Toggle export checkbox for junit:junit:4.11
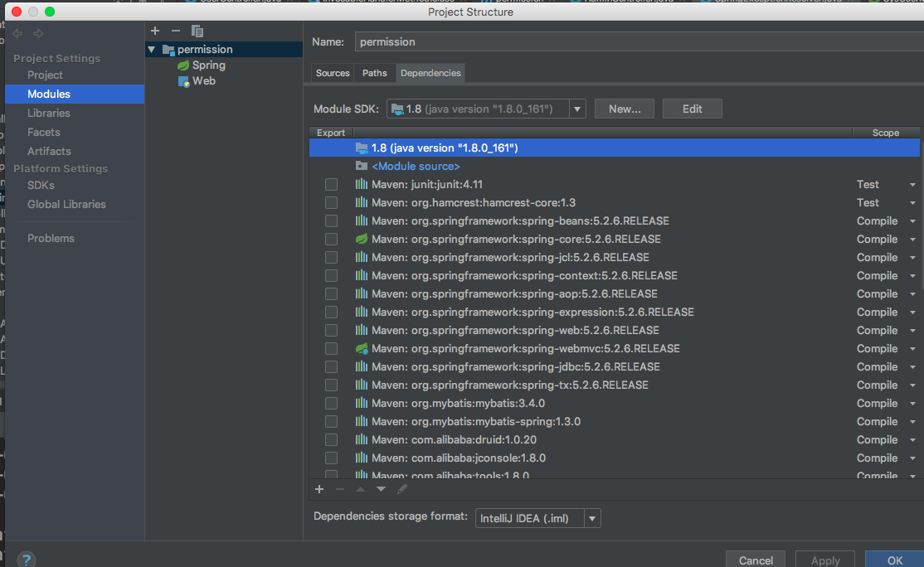This screenshot has width=924, height=567. pos(331,184)
